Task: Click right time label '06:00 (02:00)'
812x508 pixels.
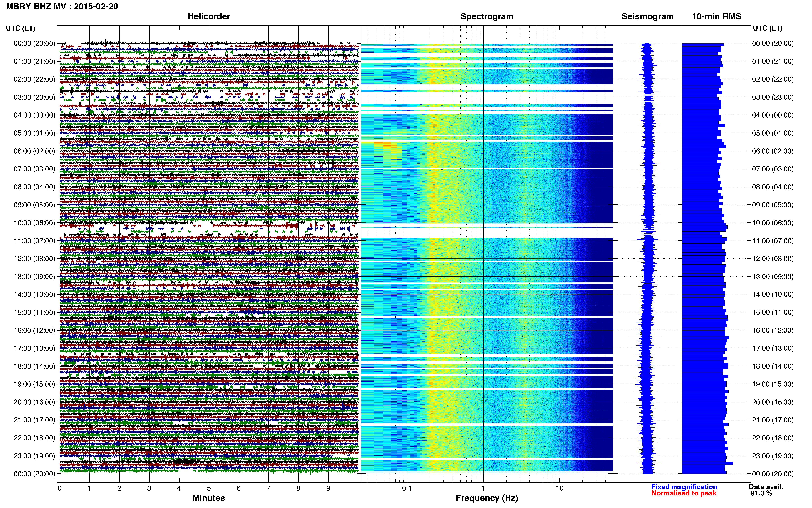Action: pos(773,151)
